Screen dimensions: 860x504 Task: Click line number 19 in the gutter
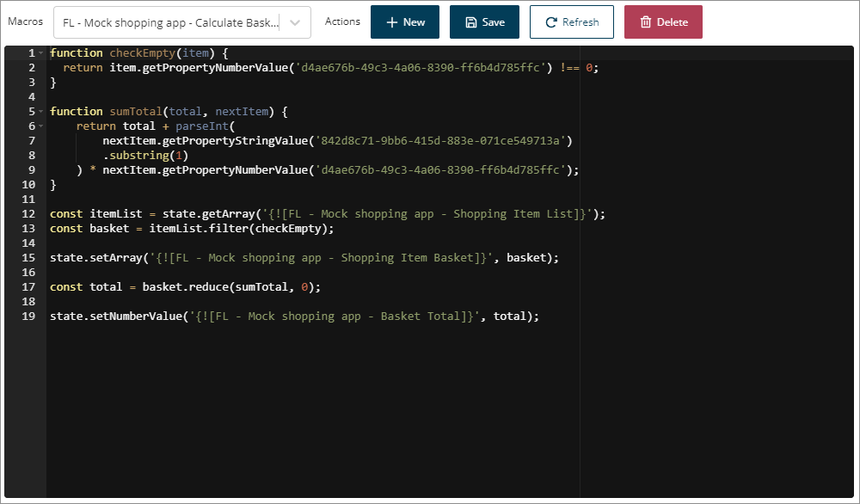click(28, 317)
